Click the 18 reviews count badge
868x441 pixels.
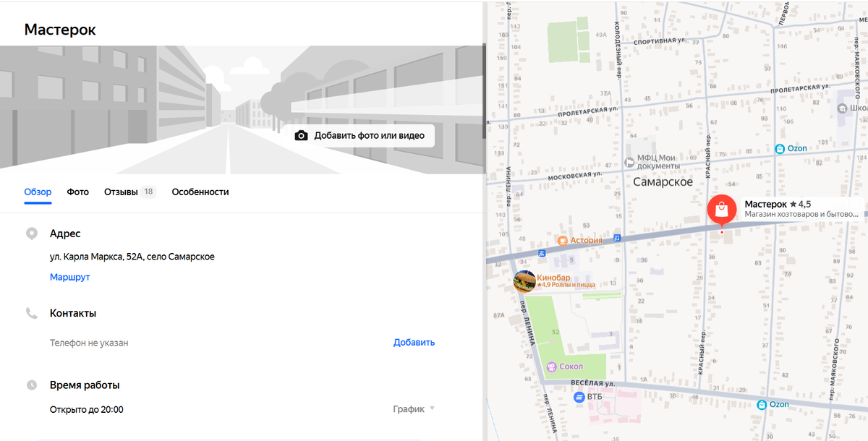148,192
